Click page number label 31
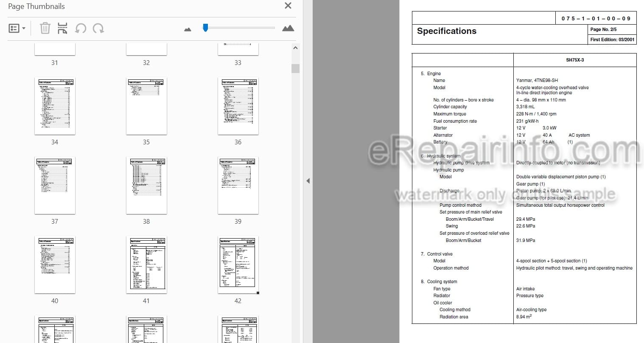 point(55,63)
